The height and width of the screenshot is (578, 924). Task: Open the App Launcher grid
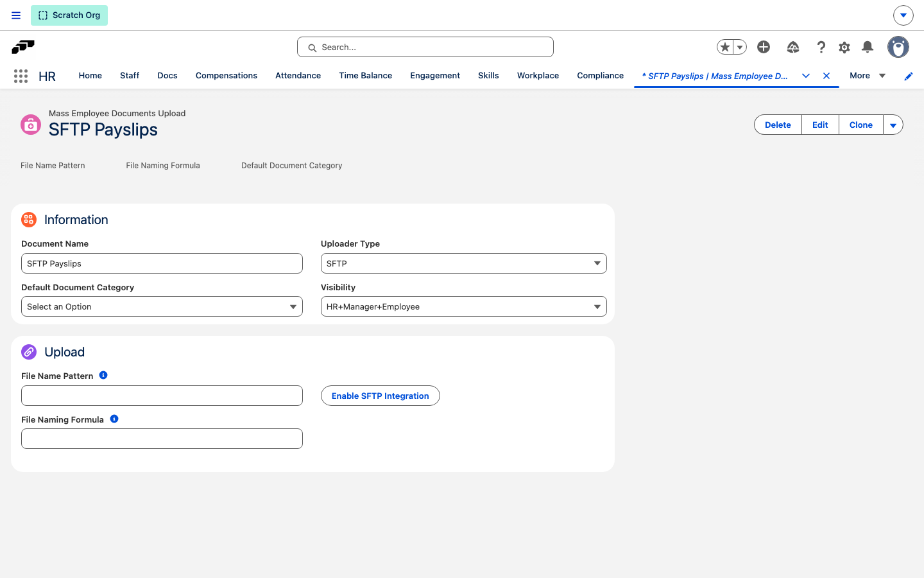pyautogui.click(x=21, y=76)
